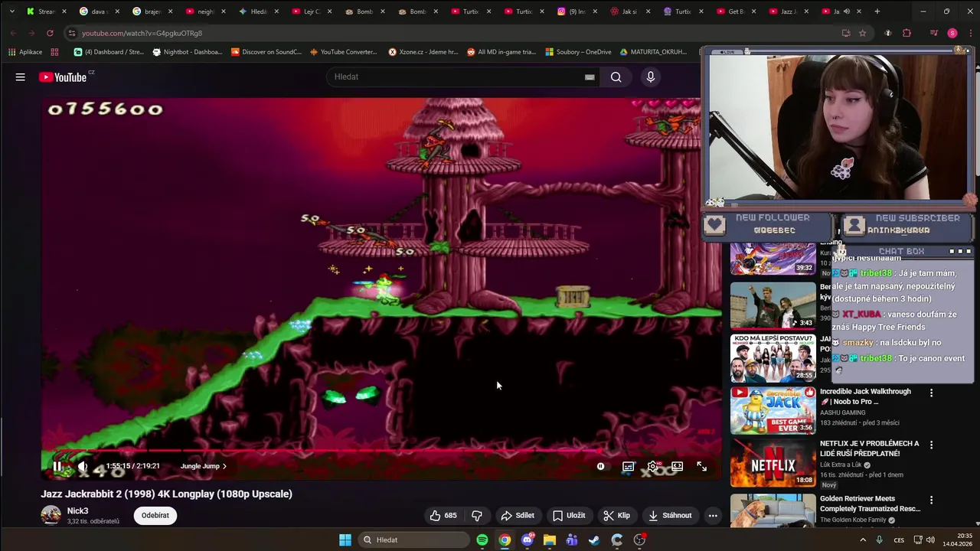The height and width of the screenshot is (551, 980).
Task: Open the YouTube Converter bookmark
Action: [x=343, y=52]
